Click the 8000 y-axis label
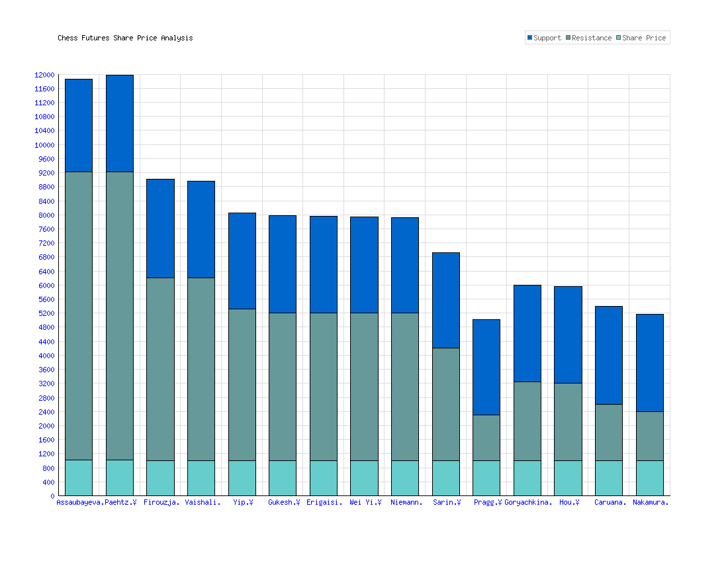This screenshot has width=728, height=563. (46, 215)
